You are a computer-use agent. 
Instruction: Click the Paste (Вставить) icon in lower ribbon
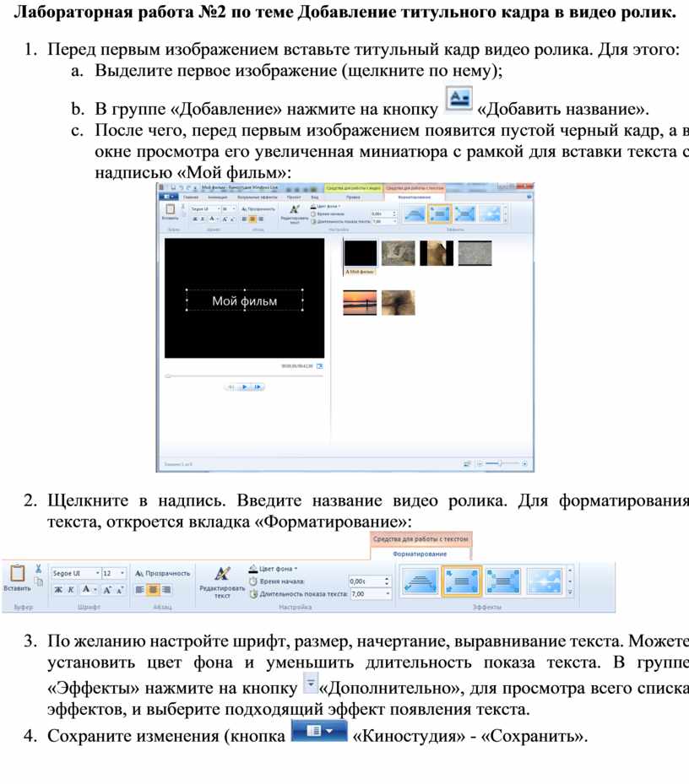pyautogui.click(x=17, y=576)
